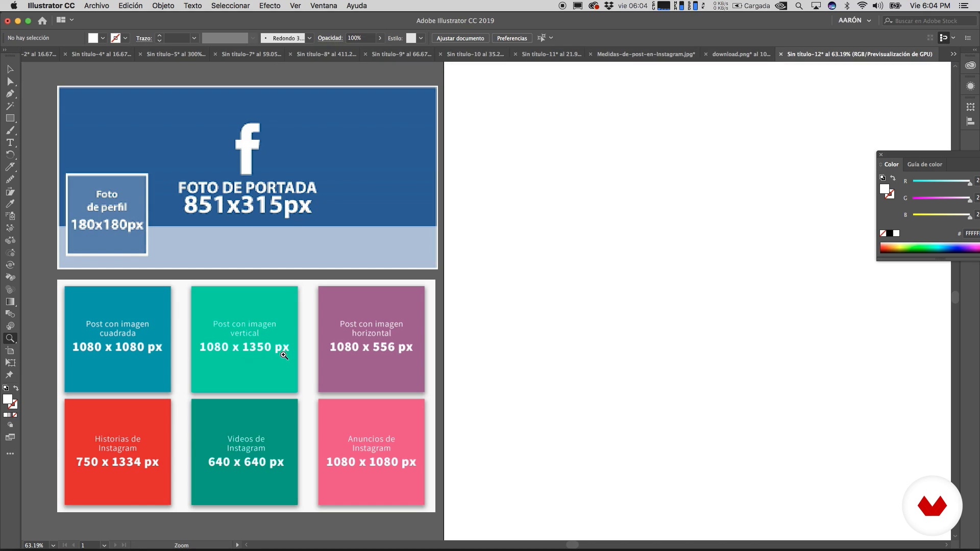Click the Wi-Fi status menu icon
This screenshot has height=551, width=980.
pyautogui.click(x=862, y=6)
